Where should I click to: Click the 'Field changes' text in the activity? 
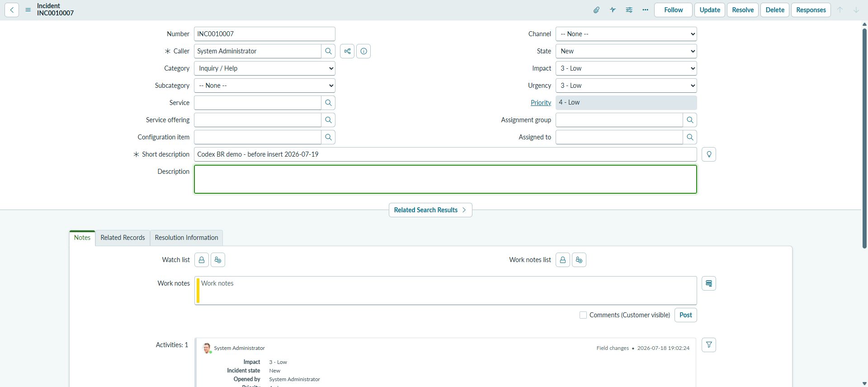pyautogui.click(x=613, y=348)
